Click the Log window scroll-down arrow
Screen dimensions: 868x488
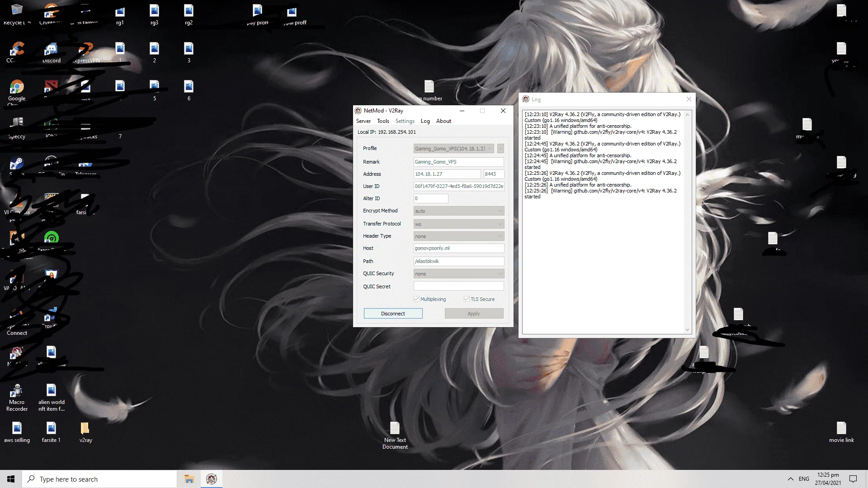[687, 330]
